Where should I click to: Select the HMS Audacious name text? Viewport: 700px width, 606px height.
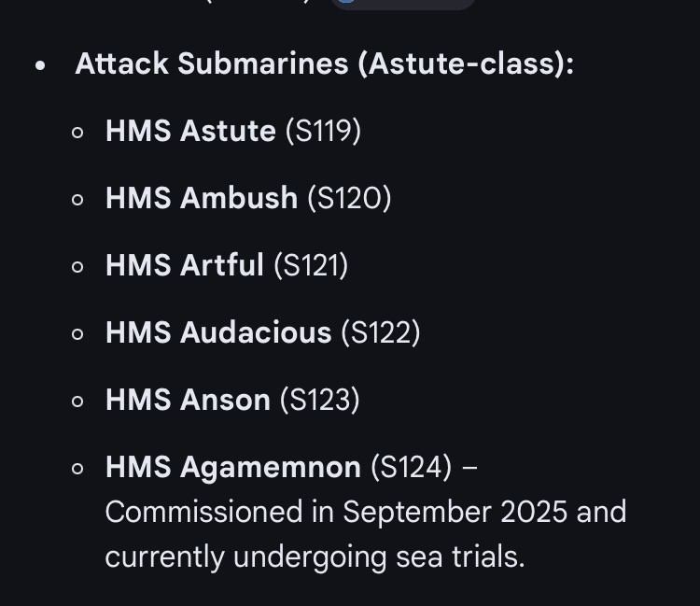[218, 332]
